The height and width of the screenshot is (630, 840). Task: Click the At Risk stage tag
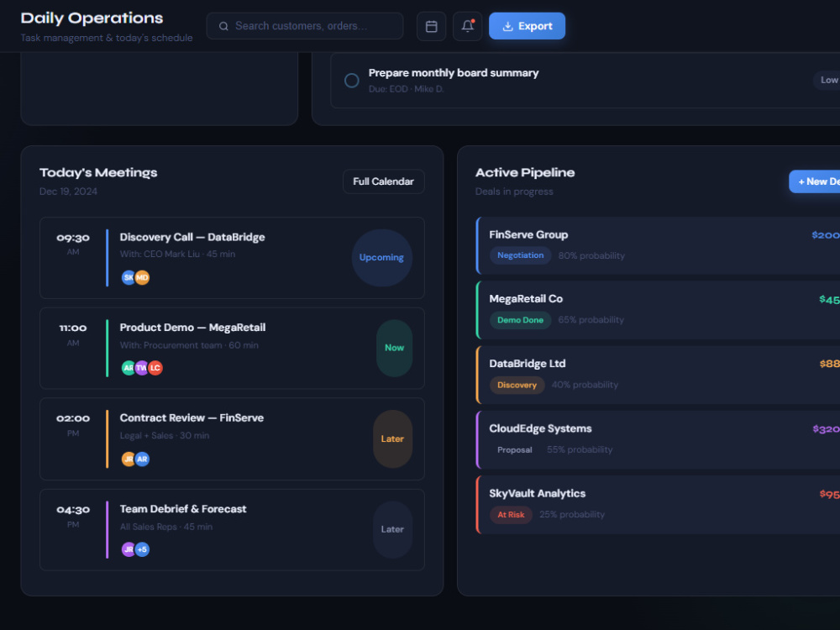[x=511, y=515]
